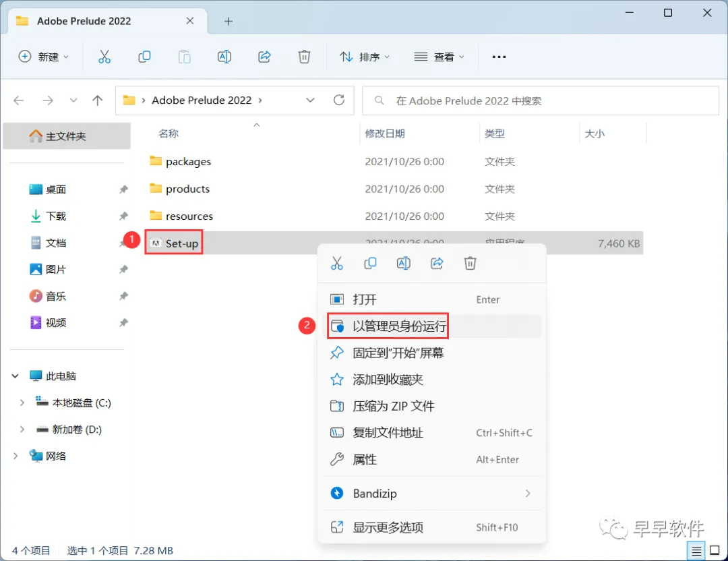
Task: Add a new tab with plus button
Action: 228,22
